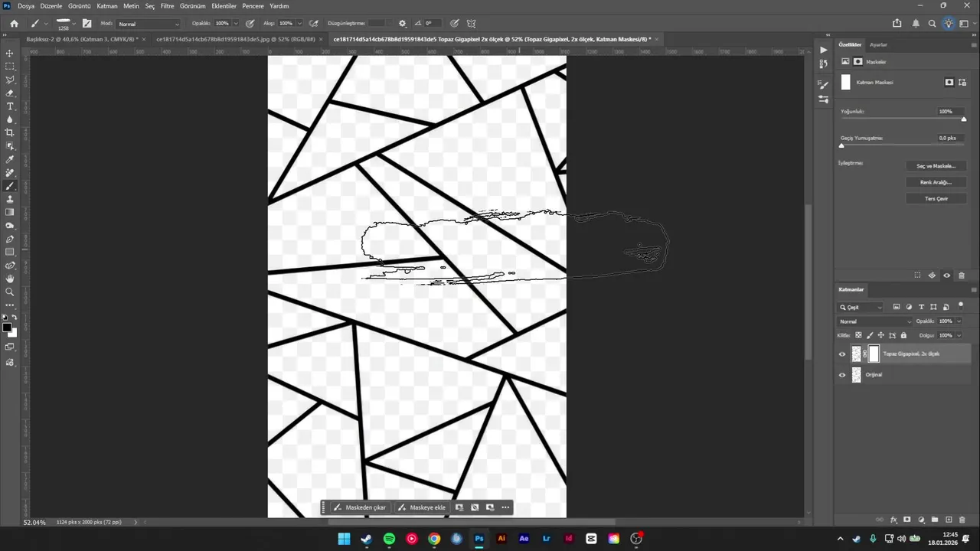Toggle the airbrush build-up icon
Viewport: 980px width, 551px height.
pyautogui.click(x=314, y=24)
